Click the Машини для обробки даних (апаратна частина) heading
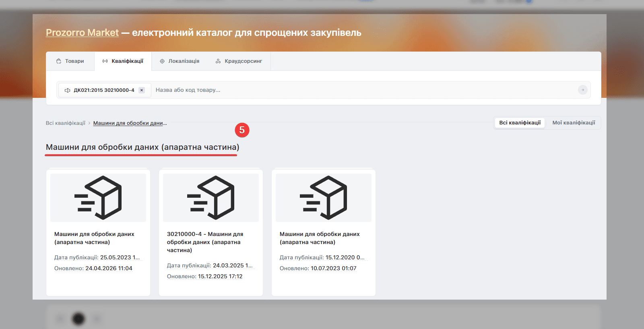Screen dimensions: 644x329 [142, 147]
